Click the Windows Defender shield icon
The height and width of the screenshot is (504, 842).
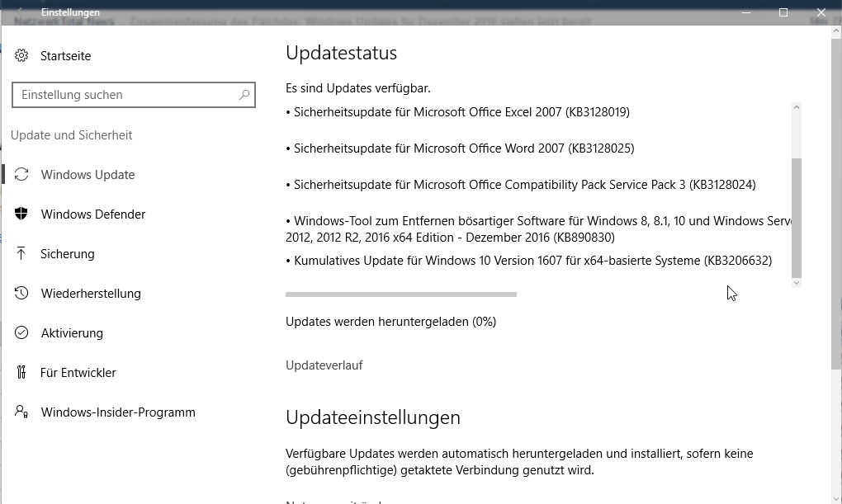(22, 214)
